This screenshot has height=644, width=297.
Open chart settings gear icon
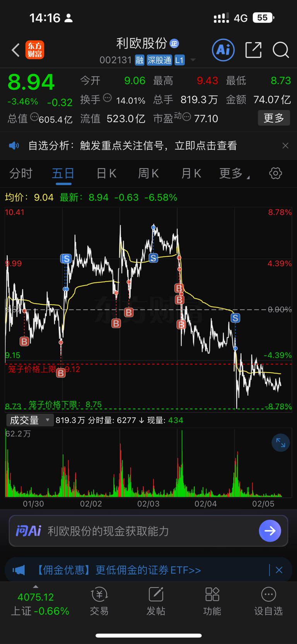pyautogui.click(x=275, y=173)
